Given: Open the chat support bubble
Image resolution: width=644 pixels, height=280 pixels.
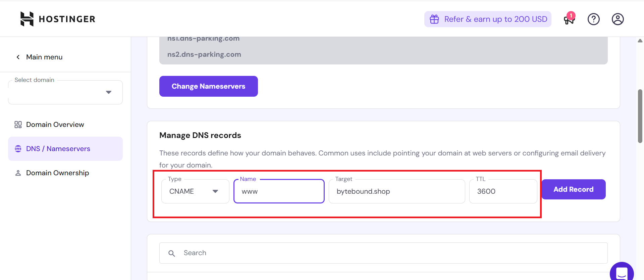Looking at the screenshot, I should pos(622,272).
